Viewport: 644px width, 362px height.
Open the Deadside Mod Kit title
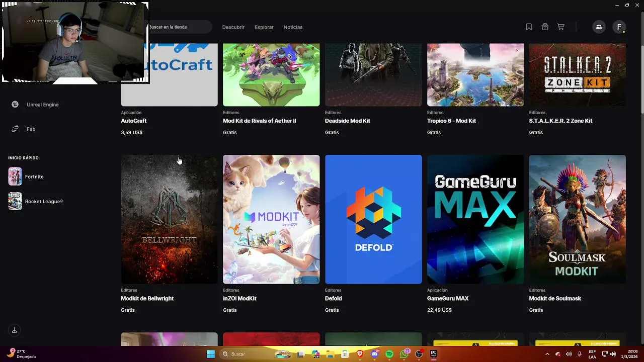point(348,121)
